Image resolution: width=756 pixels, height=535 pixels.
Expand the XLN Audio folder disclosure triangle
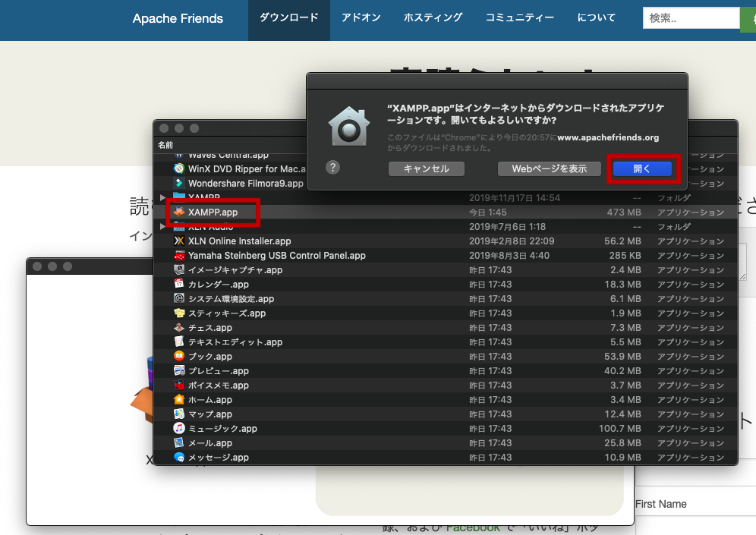coord(162,227)
